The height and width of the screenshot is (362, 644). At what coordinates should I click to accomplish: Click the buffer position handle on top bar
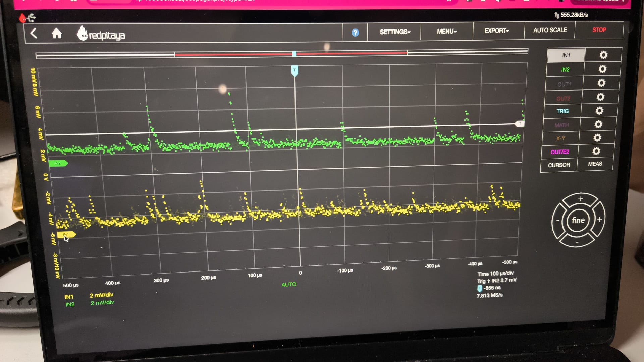(x=294, y=54)
